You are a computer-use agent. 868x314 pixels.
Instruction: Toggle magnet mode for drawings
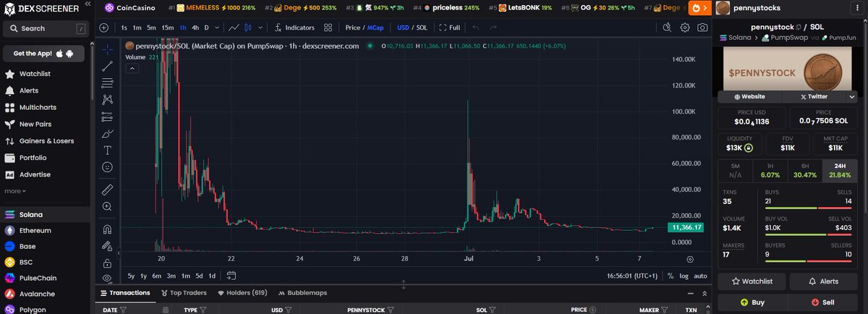point(107,229)
